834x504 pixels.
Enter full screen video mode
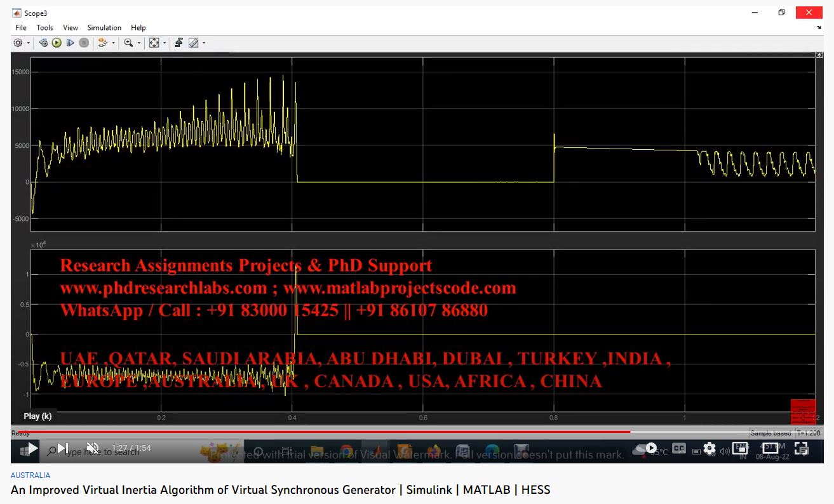pyautogui.click(x=802, y=448)
